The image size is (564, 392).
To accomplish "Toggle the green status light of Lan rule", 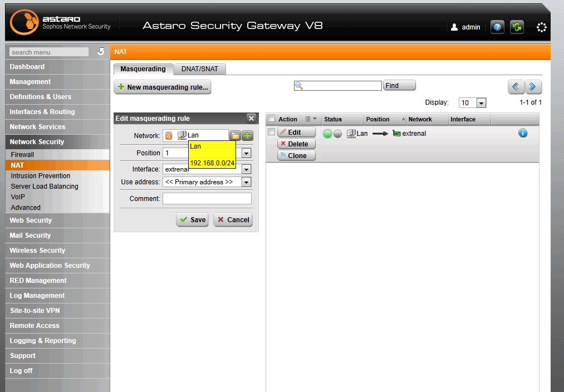I will [x=327, y=134].
